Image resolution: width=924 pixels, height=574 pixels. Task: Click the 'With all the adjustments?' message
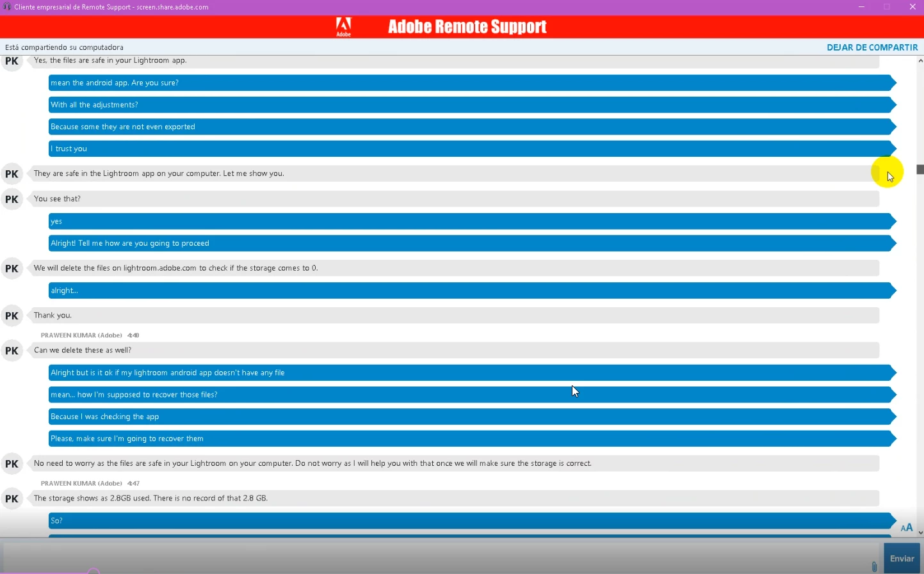click(x=472, y=105)
